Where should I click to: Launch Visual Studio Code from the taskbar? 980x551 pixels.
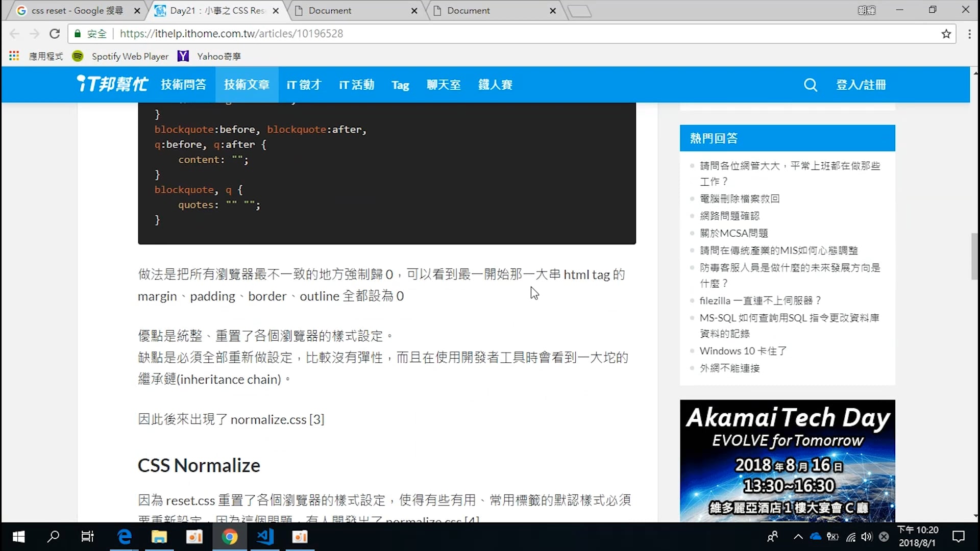(x=264, y=536)
